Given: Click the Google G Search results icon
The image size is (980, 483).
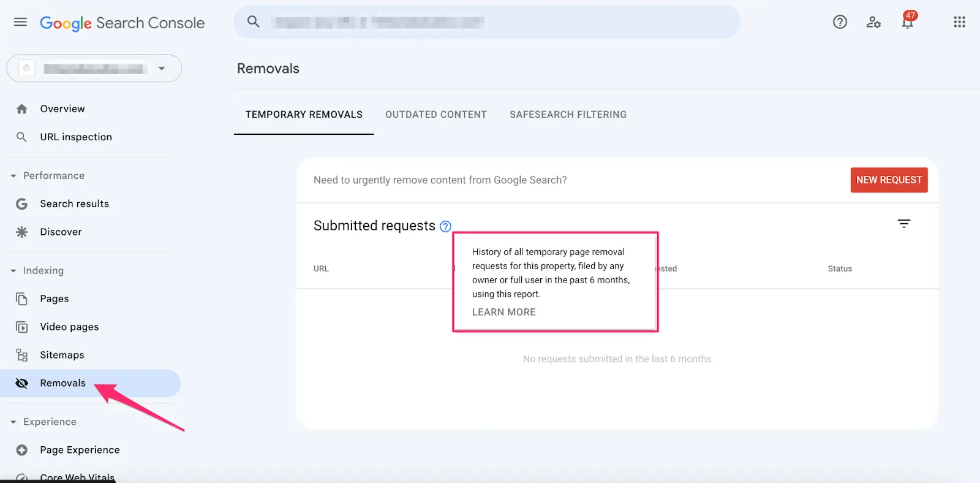Looking at the screenshot, I should point(21,203).
